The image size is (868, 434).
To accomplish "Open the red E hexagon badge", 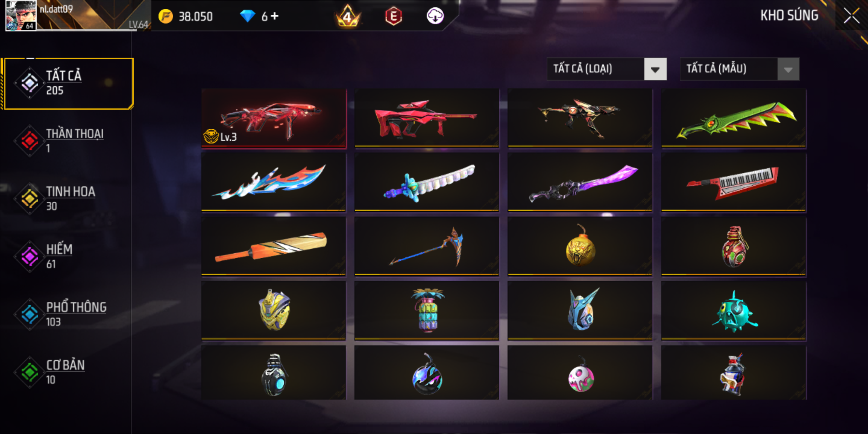I will coord(393,16).
